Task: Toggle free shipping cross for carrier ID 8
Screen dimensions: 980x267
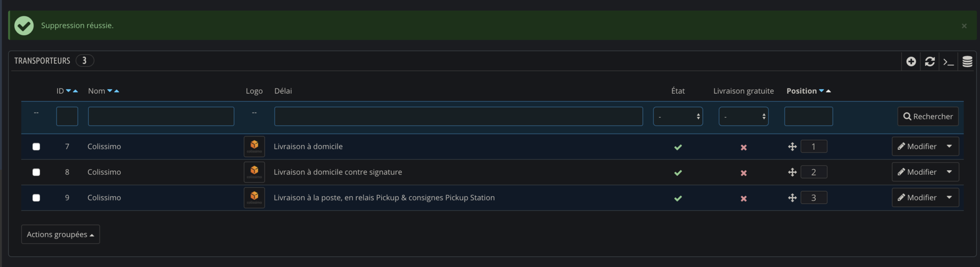Action: [744, 173]
